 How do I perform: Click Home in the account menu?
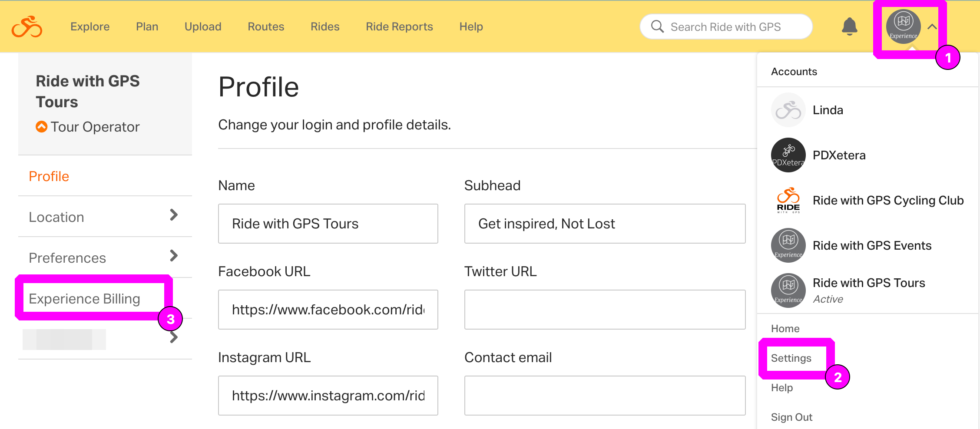pyautogui.click(x=785, y=329)
